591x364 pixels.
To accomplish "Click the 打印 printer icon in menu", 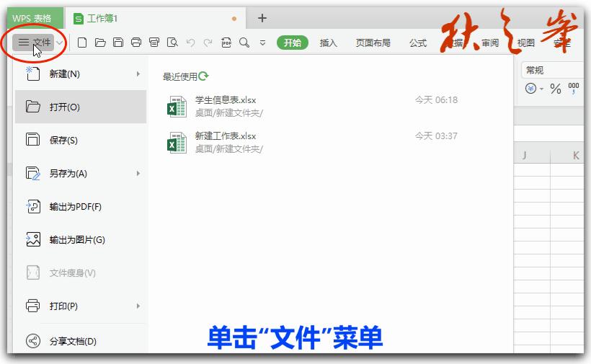I will [x=32, y=306].
